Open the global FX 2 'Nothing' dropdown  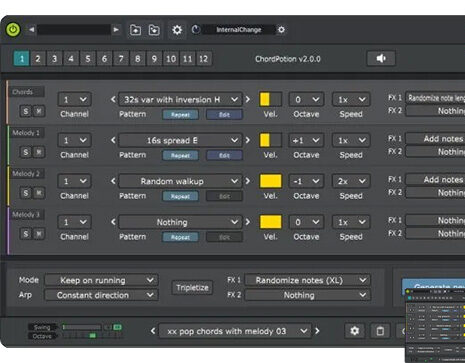[307, 295]
